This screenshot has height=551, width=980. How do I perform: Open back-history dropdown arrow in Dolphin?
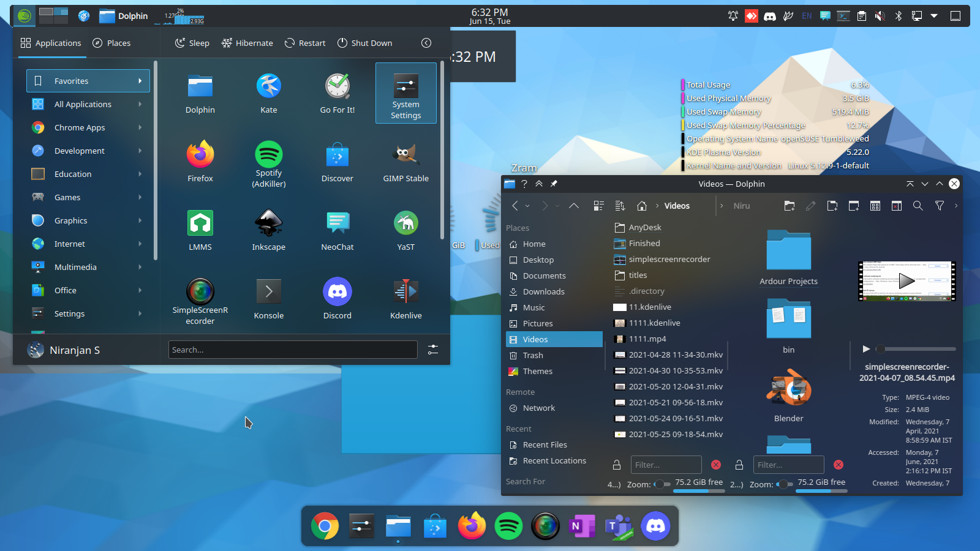pyautogui.click(x=527, y=206)
